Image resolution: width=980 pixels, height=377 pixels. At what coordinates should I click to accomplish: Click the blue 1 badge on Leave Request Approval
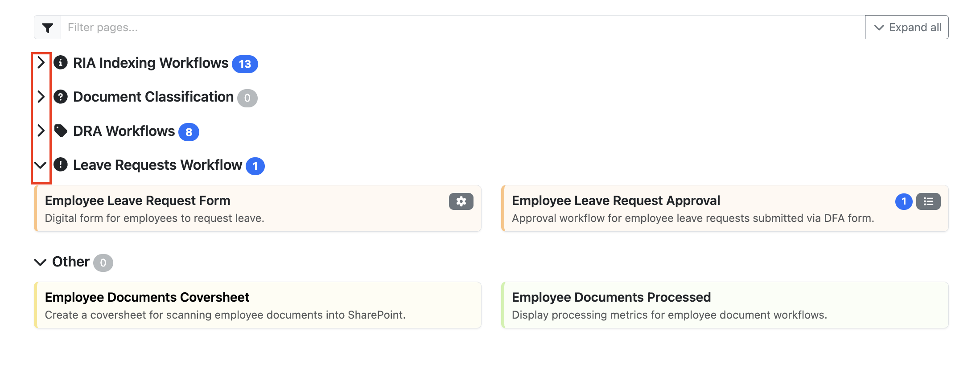tap(904, 201)
